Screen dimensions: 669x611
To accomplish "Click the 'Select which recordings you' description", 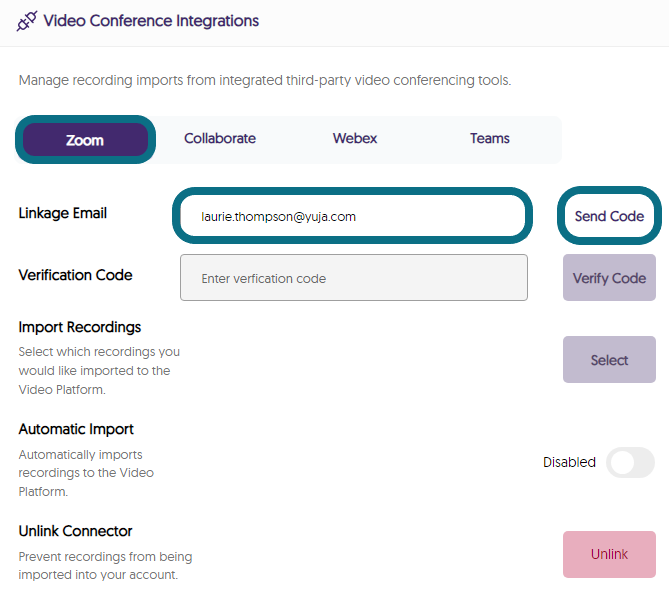I will [99, 370].
